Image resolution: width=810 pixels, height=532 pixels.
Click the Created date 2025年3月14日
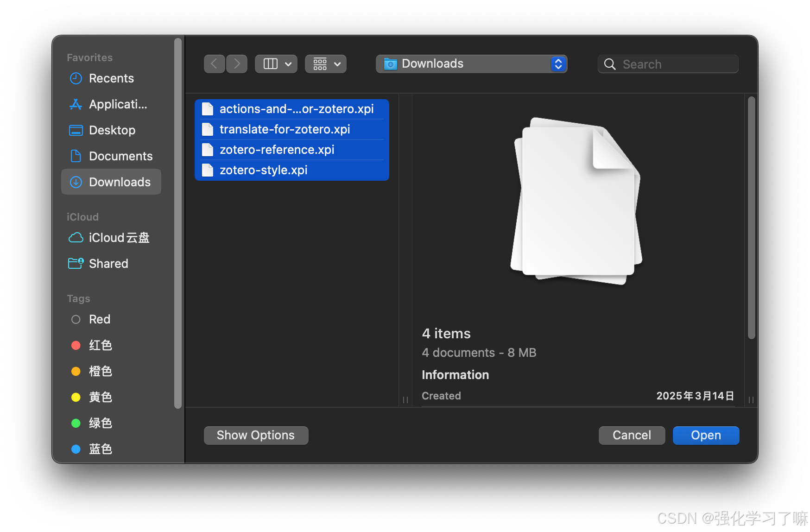click(695, 396)
